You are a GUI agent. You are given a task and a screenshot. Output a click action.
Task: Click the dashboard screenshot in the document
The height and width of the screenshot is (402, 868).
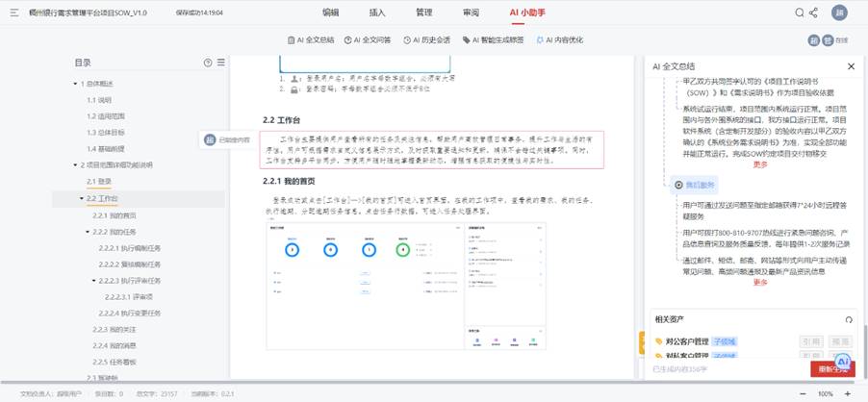coord(406,286)
